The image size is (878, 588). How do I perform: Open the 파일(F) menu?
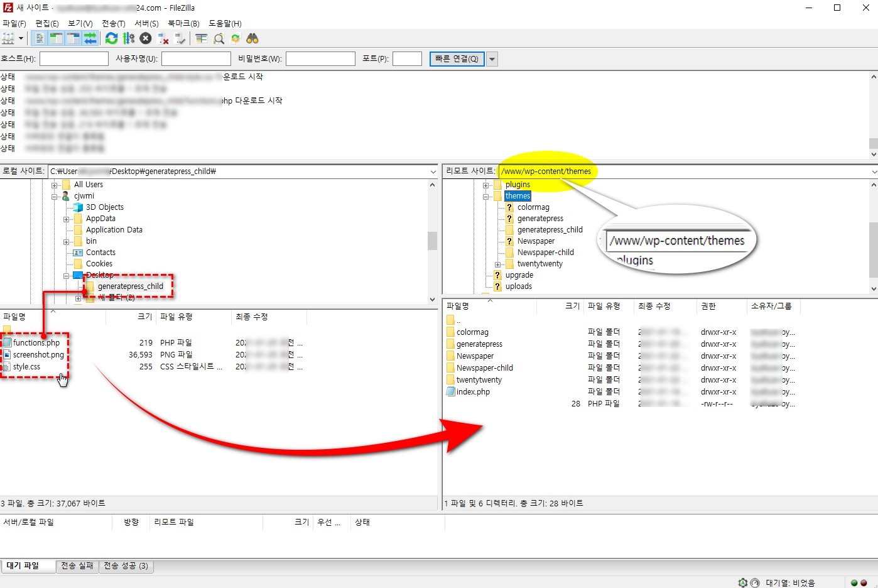click(14, 23)
